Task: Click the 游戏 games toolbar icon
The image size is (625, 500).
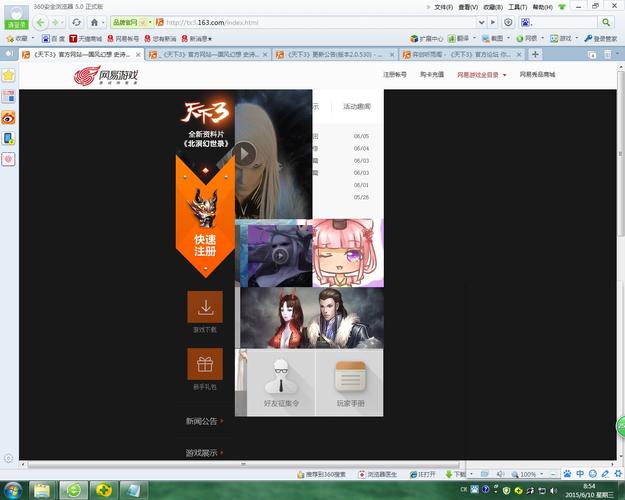Action: pyautogui.click(x=561, y=39)
